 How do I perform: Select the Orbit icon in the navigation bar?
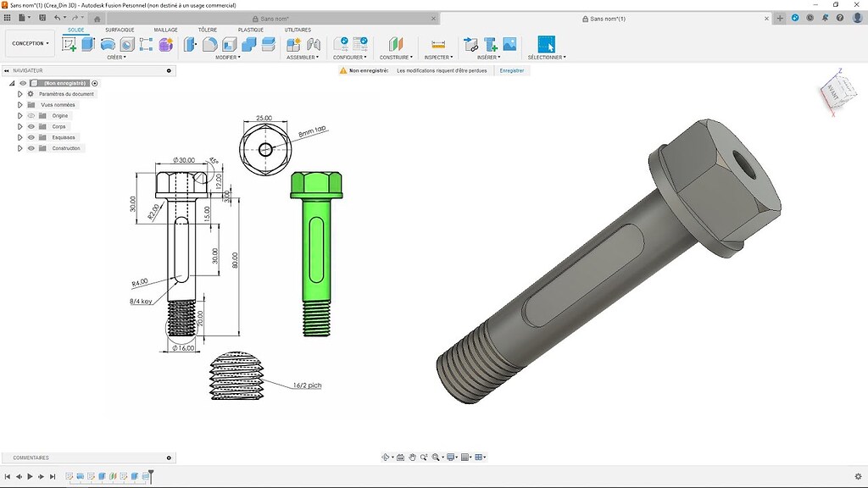click(385, 457)
